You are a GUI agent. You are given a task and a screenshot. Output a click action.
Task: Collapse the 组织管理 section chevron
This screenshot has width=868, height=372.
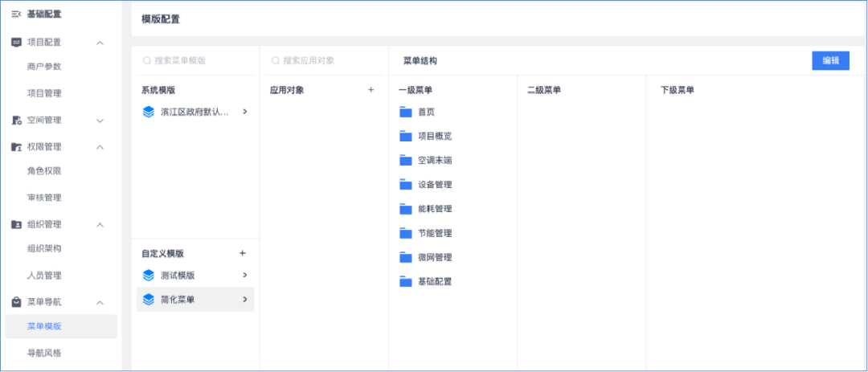coord(100,225)
